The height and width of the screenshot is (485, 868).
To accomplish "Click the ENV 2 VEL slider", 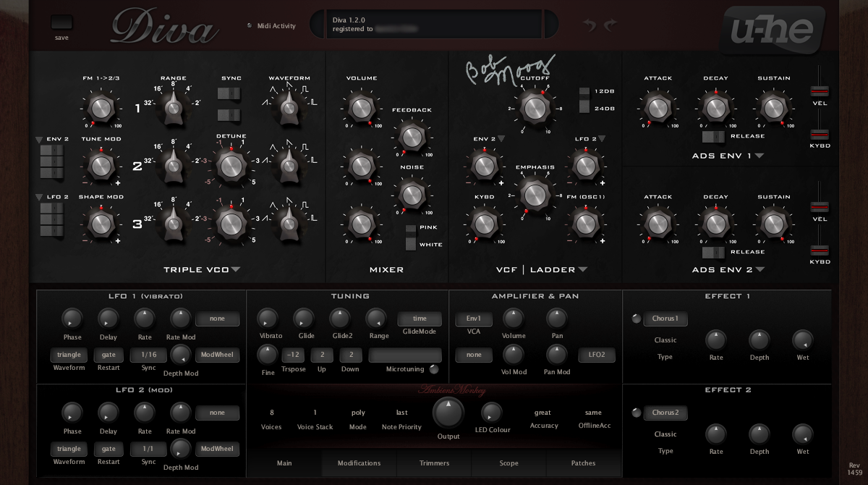I will pos(819,208).
